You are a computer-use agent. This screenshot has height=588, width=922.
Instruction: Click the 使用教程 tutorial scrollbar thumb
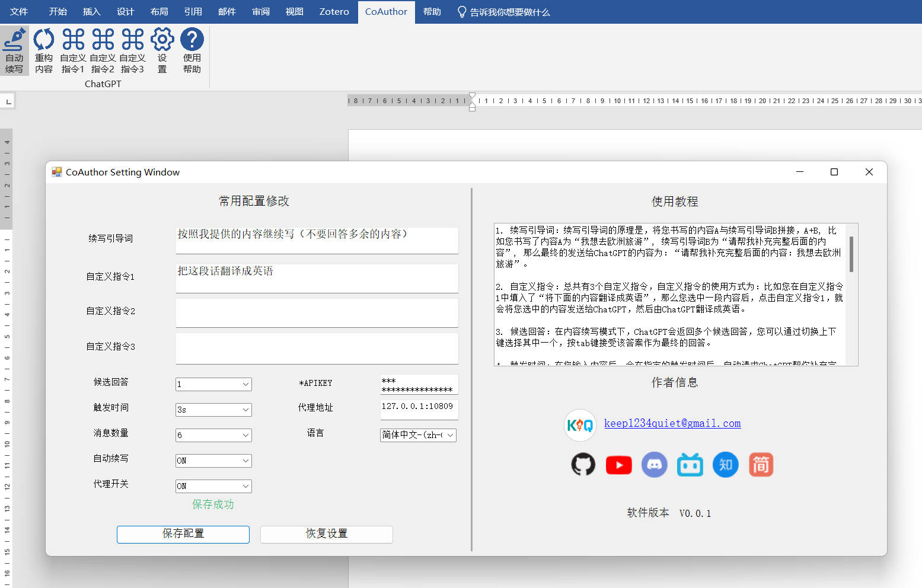tap(851, 254)
